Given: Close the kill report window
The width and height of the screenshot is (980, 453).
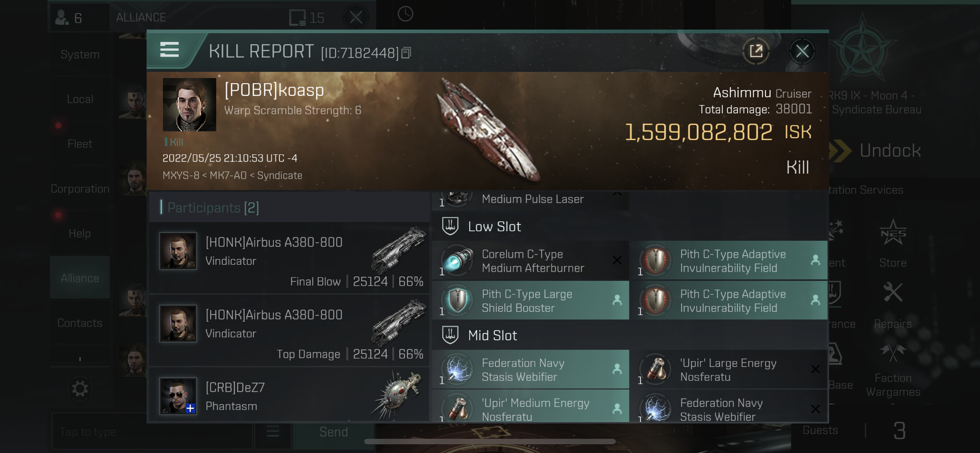Looking at the screenshot, I should (802, 51).
